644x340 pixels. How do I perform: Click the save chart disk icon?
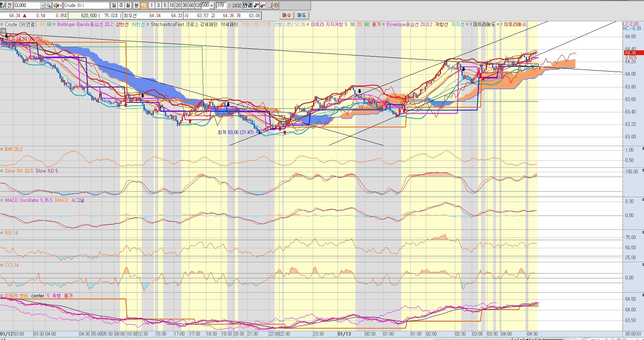tap(269, 5)
